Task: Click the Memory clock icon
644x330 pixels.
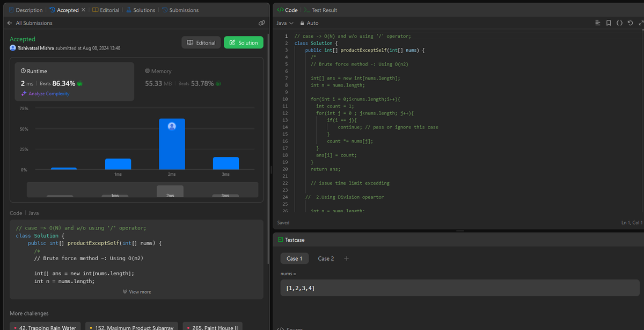Action: [148, 71]
